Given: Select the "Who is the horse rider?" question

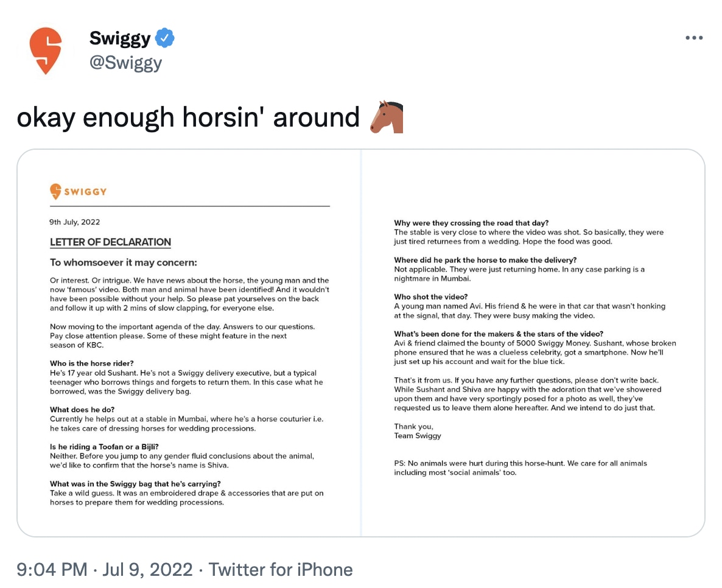Looking at the screenshot, I should [x=92, y=363].
